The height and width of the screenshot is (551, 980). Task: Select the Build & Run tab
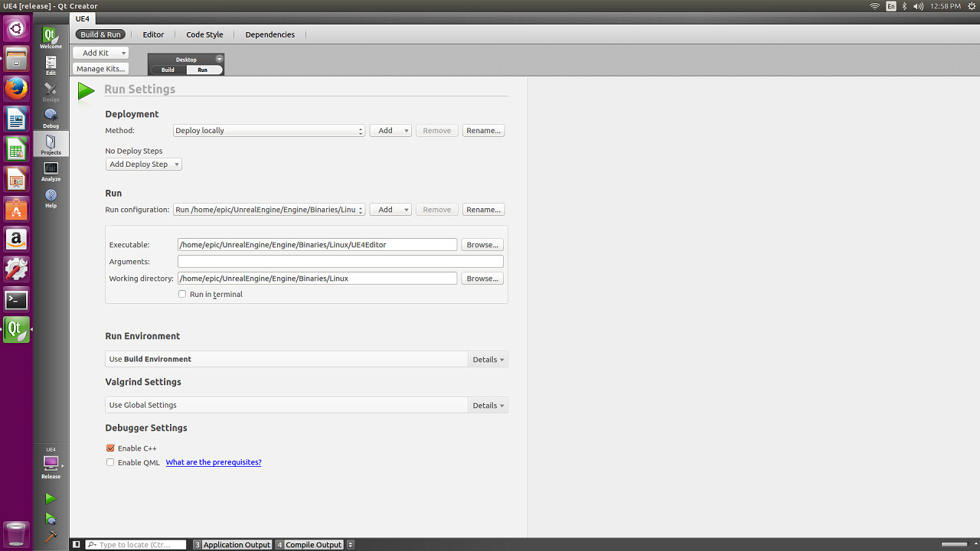point(100,34)
